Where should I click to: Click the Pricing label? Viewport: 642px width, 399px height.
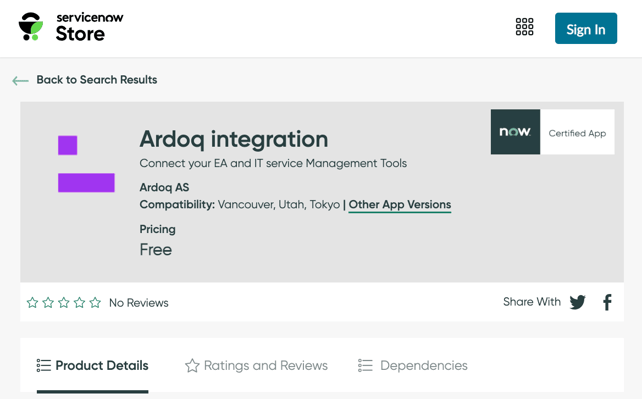point(157,229)
